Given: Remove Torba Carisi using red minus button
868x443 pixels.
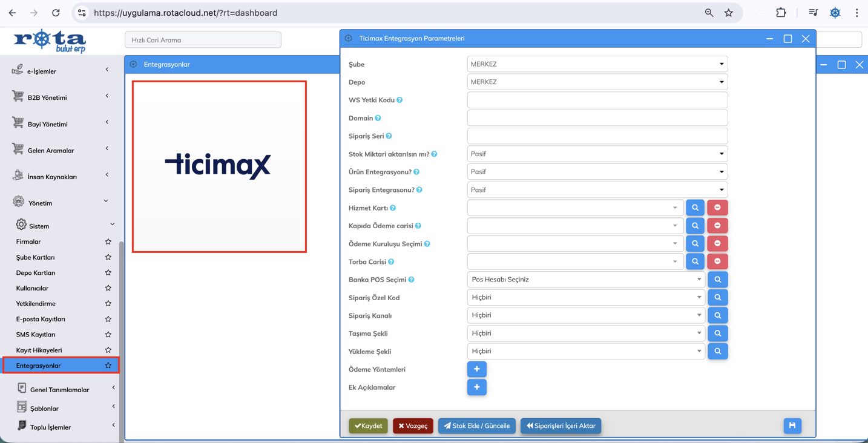Looking at the screenshot, I should tap(717, 261).
